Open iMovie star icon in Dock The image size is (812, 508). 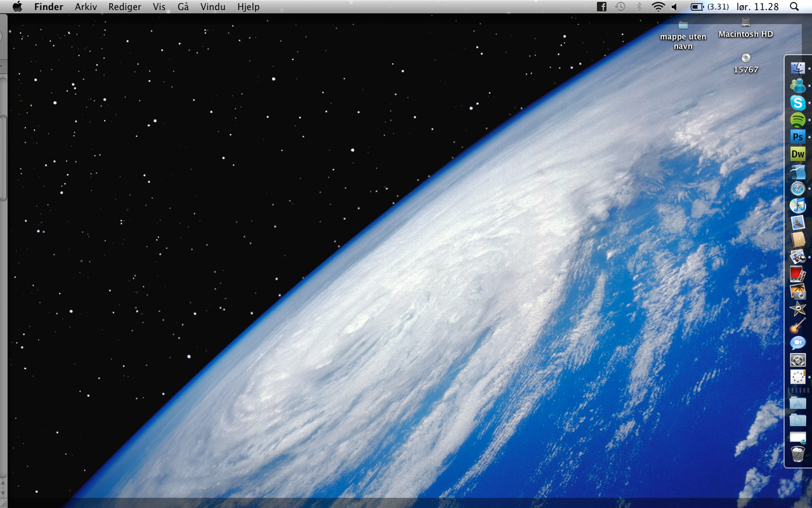click(x=797, y=308)
